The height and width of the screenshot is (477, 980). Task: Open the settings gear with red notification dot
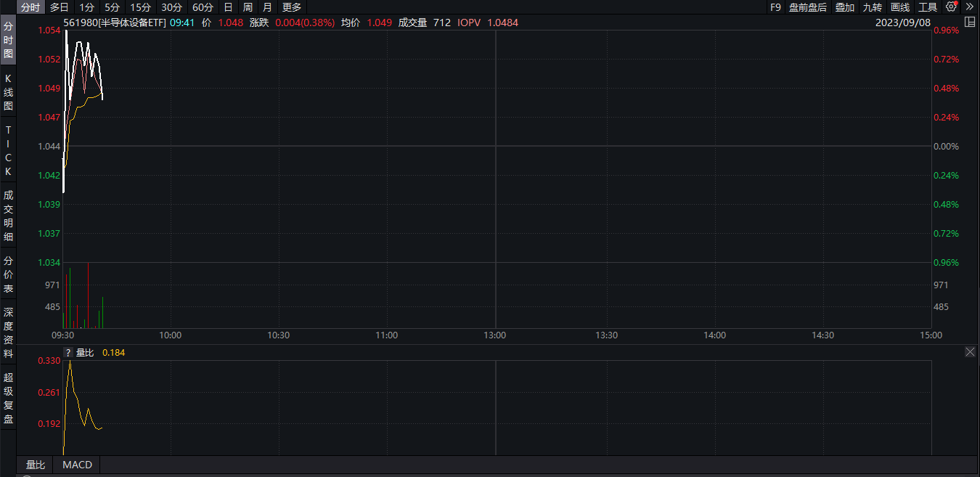click(950, 7)
